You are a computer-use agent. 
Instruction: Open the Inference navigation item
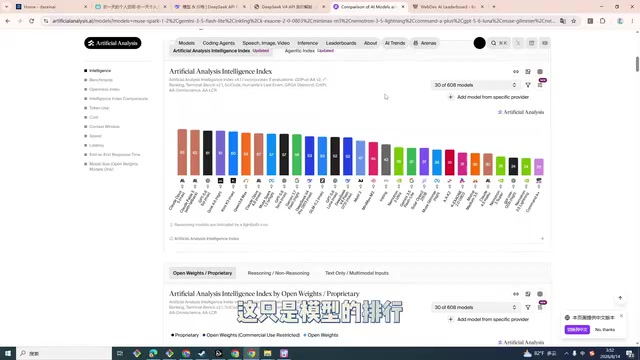[307, 43]
